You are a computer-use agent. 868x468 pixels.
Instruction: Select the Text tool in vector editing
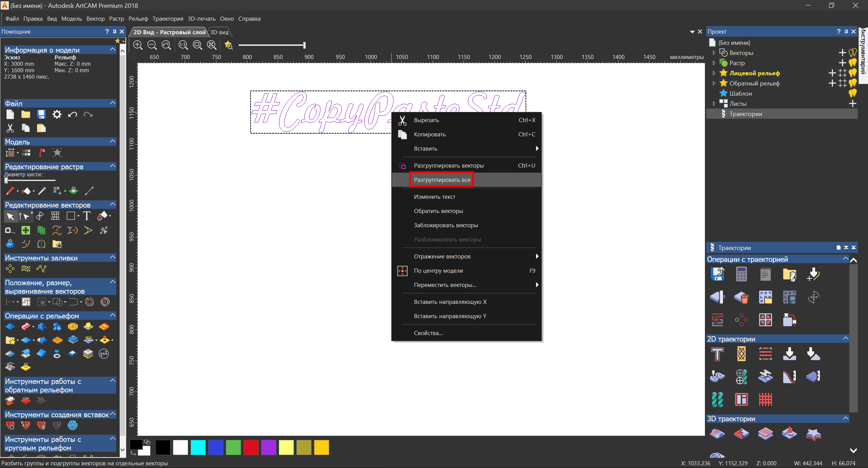click(87, 216)
